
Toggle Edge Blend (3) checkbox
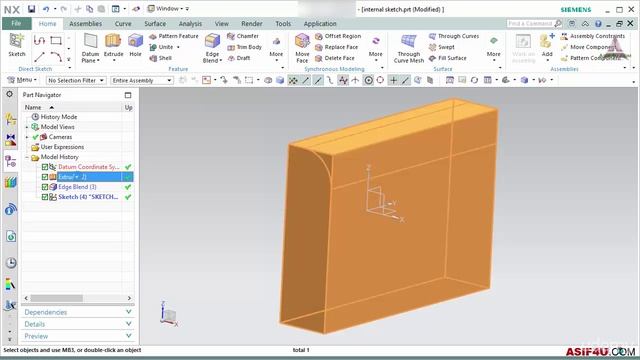(x=45, y=187)
